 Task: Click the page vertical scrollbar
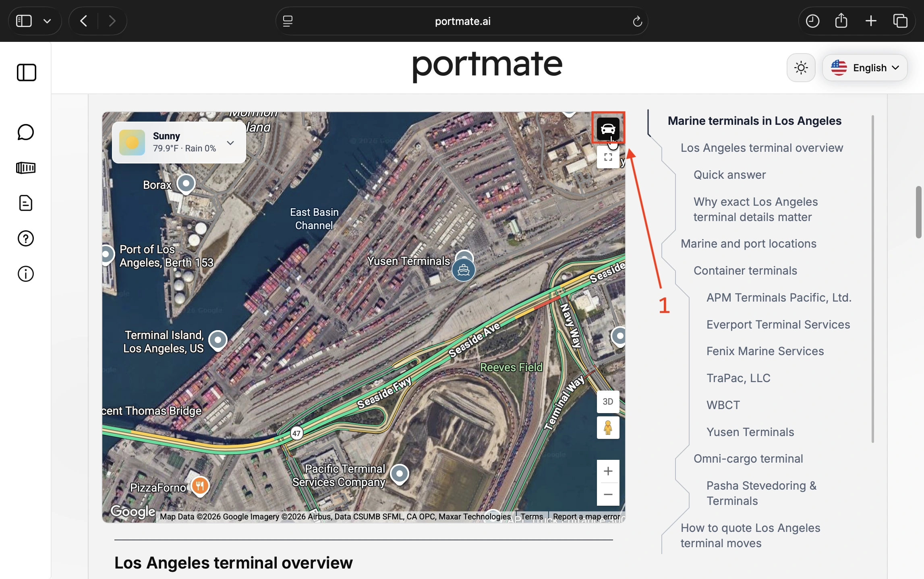919,212
